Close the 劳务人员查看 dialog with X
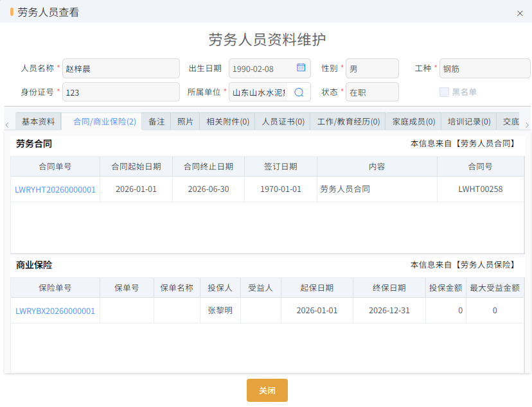Screen dimensions: 532x407 click(x=520, y=13)
